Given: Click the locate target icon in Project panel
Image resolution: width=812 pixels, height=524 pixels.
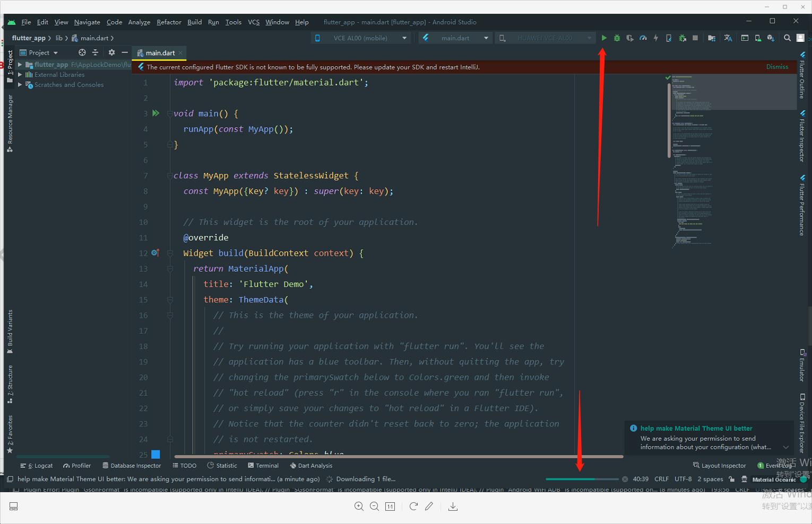Looking at the screenshot, I should [x=82, y=53].
